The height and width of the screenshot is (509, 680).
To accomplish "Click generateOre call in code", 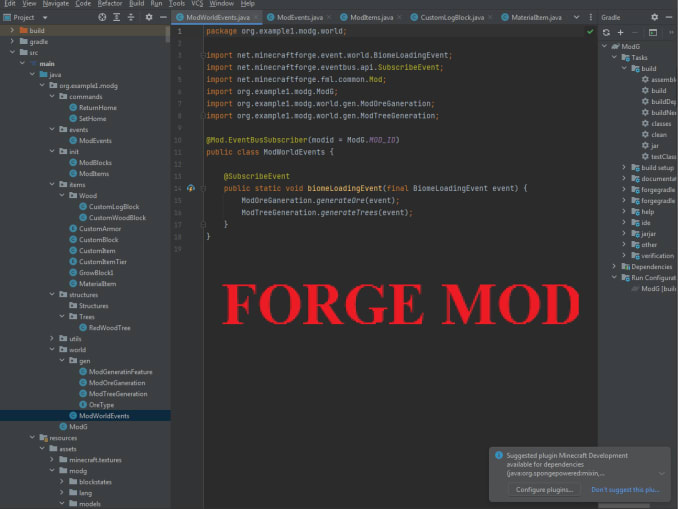I will 340,201.
